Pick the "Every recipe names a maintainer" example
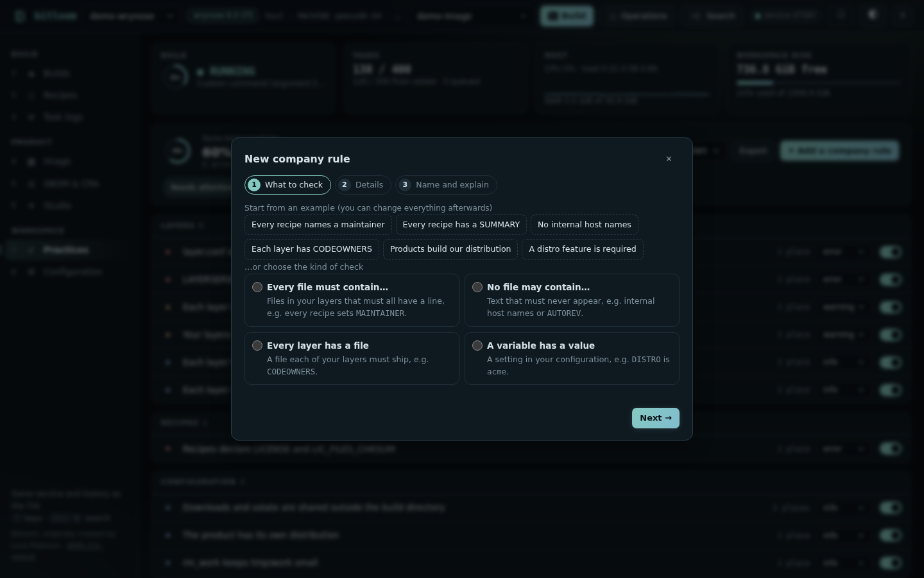Image resolution: width=924 pixels, height=578 pixels. 318,225
